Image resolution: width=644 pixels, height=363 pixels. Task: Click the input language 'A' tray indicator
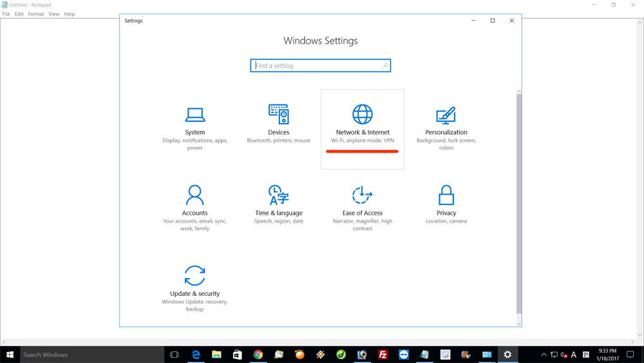[x=574, y=355]
